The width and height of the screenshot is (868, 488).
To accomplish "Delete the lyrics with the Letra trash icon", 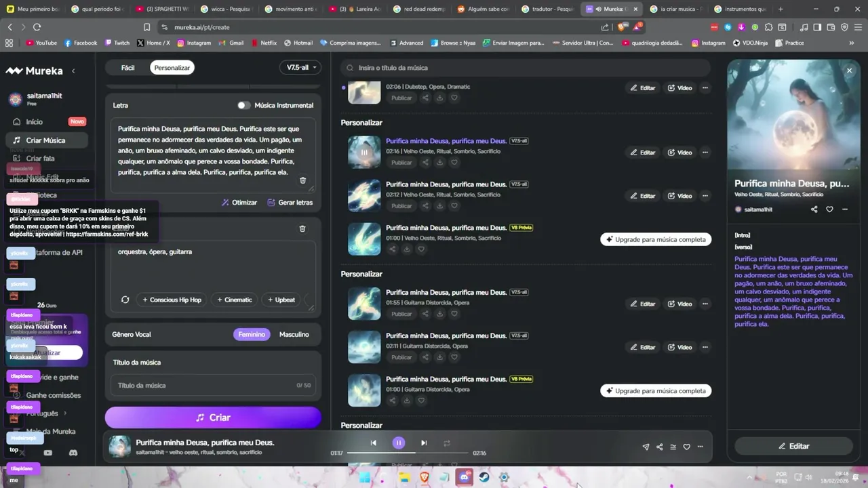I will point(302,180).
